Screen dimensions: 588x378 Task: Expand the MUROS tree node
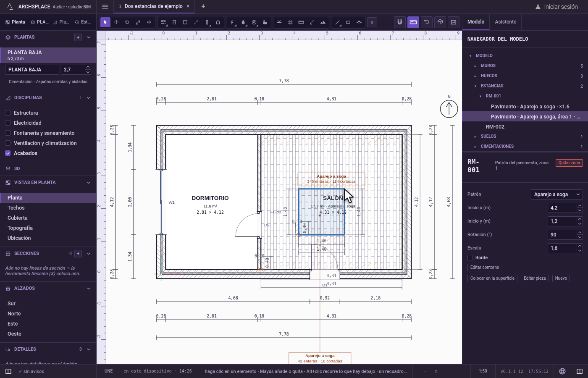475,66
